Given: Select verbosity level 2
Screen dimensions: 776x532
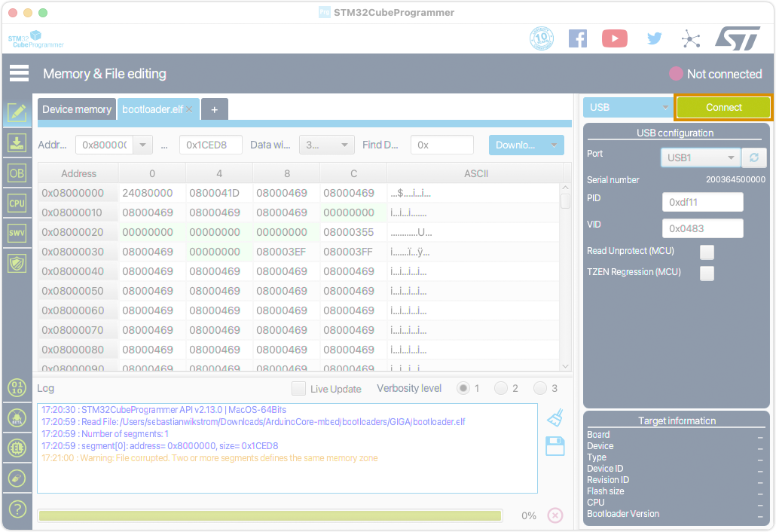Looking at the screenshot, I should pyautogui.click(x=501, y=388).
